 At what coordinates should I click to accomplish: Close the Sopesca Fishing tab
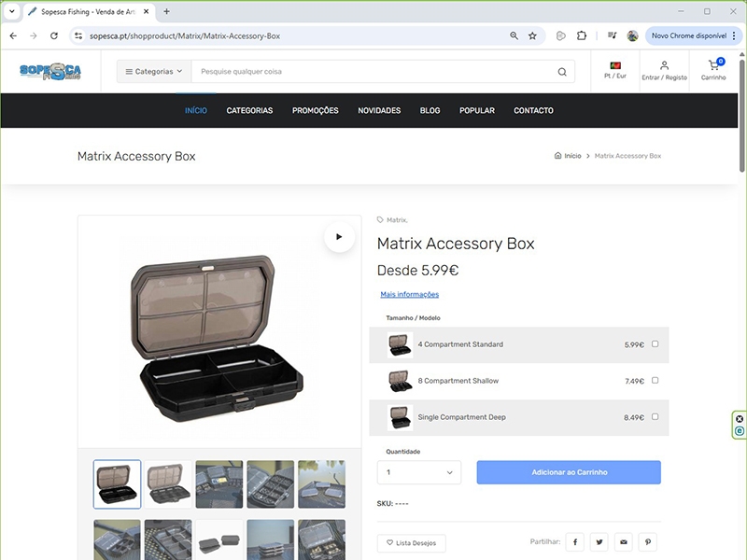[x=147, y=11]
